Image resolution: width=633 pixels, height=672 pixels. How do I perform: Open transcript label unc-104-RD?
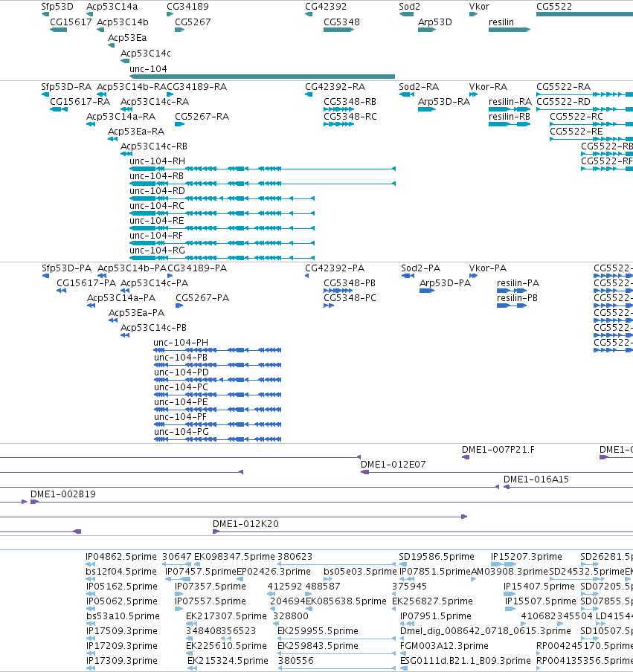click(x=158, y=191)
